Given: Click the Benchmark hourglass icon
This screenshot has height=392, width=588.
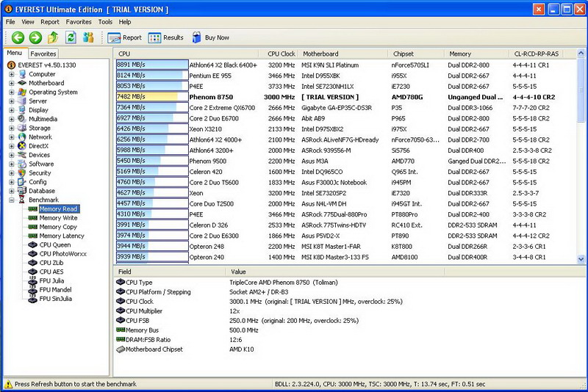Looking at the screenshot, I should (22, 200).
